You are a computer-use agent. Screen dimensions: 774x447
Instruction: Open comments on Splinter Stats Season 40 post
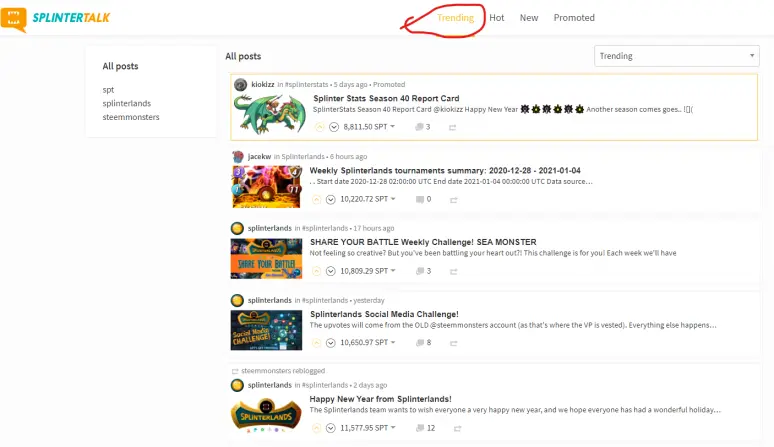point(423,127)
